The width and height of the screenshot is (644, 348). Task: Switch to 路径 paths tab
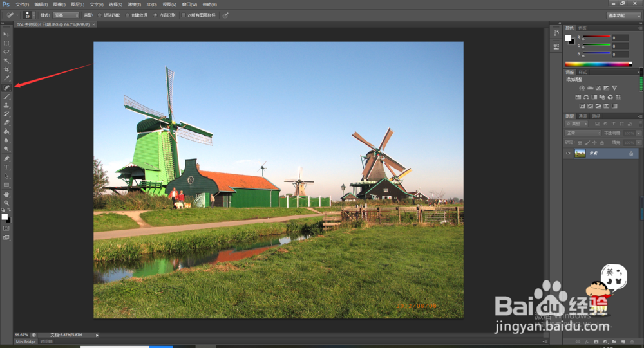(x=596, y=116)
